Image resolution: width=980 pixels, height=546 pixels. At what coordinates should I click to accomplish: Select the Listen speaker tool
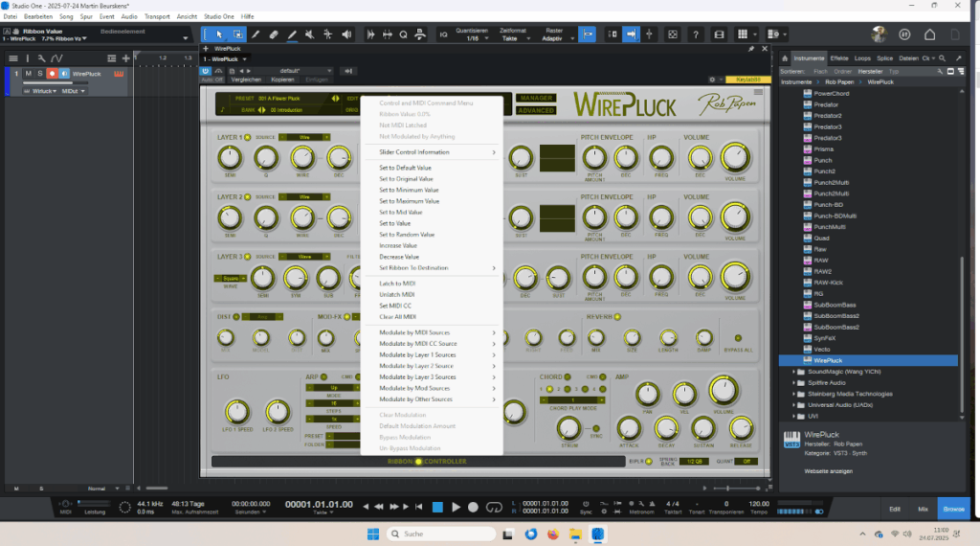click(x=346, y=35)
